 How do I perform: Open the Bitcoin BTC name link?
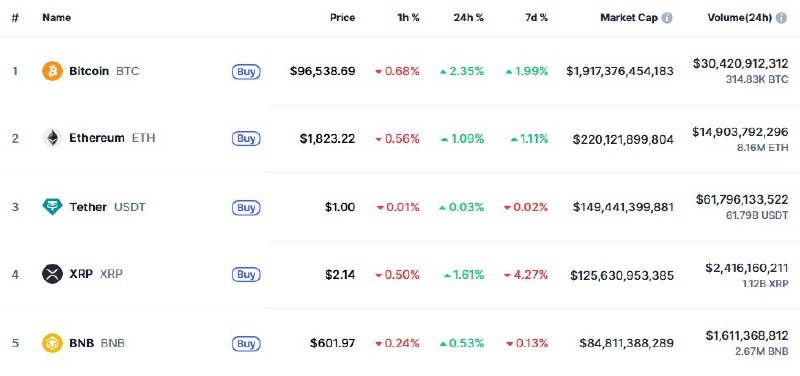[x=104, y=71]
